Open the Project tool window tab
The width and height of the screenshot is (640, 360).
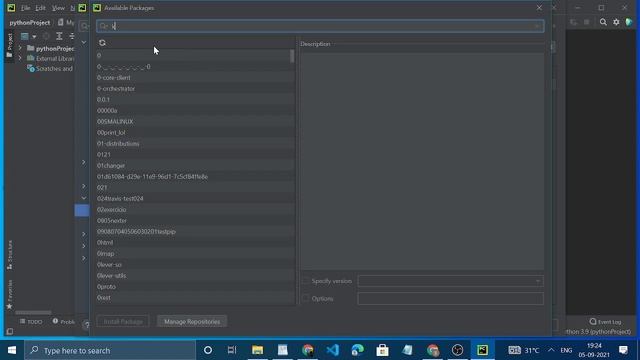coord(9,46)
